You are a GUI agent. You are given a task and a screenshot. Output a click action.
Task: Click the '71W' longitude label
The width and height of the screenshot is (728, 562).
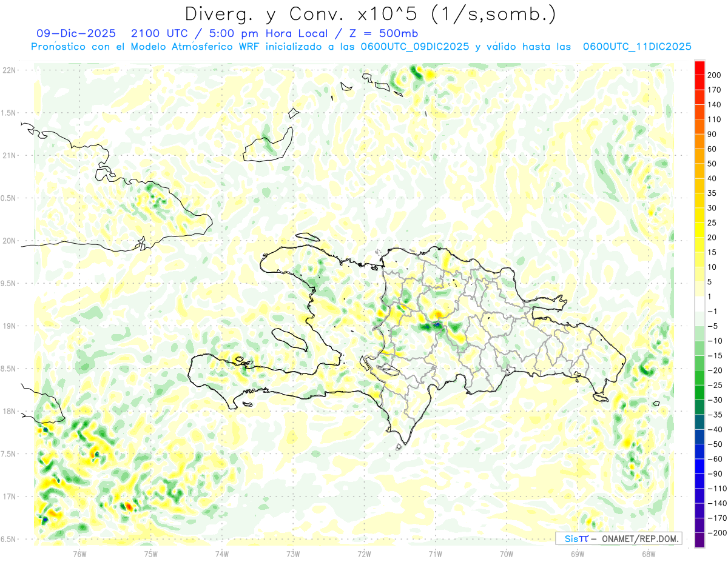click(435, 554)
